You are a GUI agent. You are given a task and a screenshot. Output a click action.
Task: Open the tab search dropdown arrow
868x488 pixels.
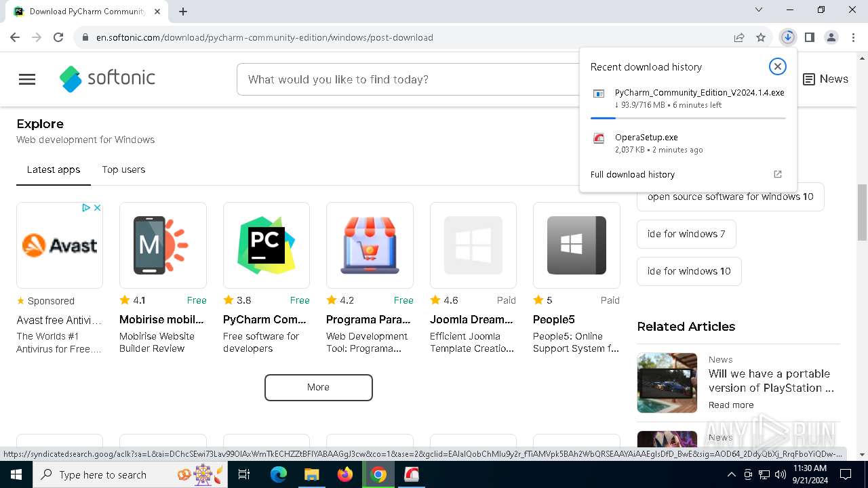coord(759,9)
